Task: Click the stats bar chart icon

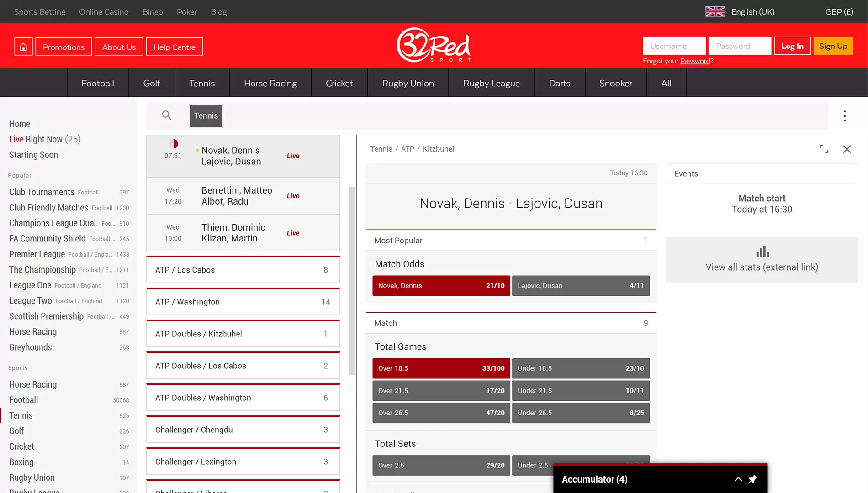Action: [762, 252]
